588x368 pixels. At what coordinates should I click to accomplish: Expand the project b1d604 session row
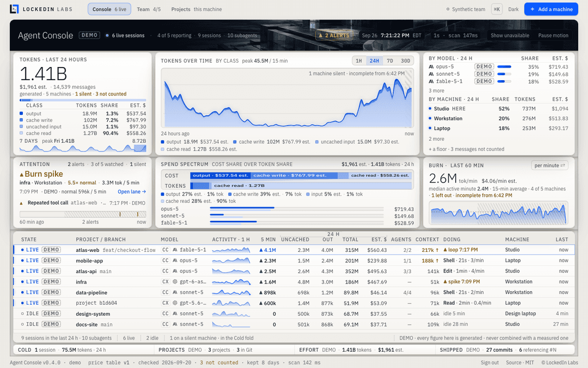point(294,303)
